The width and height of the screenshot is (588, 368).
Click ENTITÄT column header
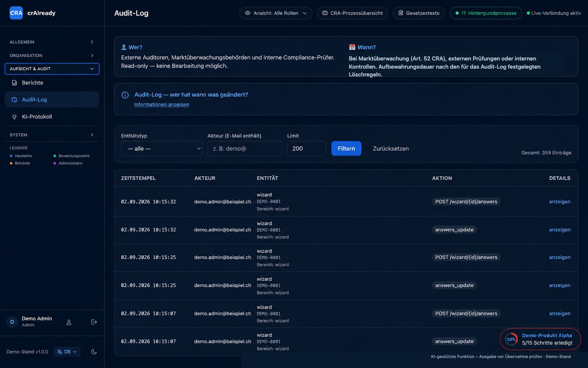click(267, 178)
